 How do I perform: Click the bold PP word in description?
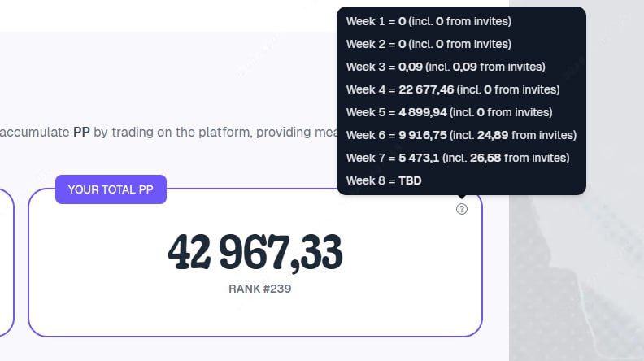81,133
